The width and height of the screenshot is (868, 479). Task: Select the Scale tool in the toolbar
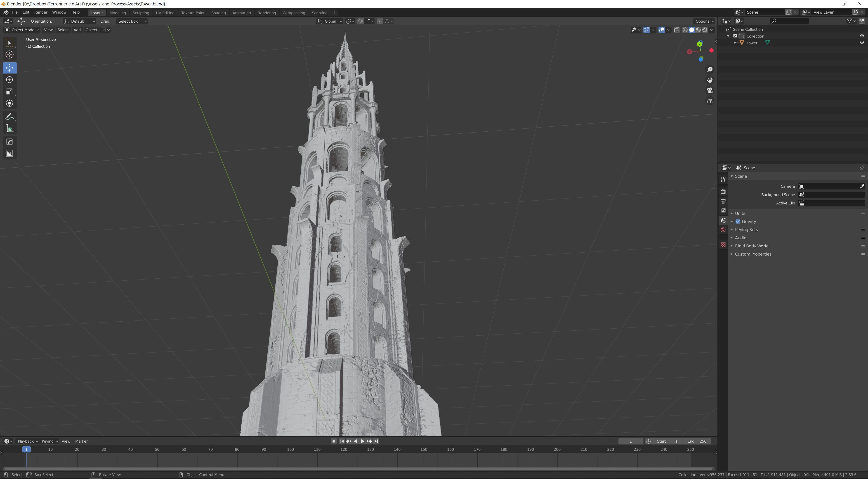[x=9, y=92]
